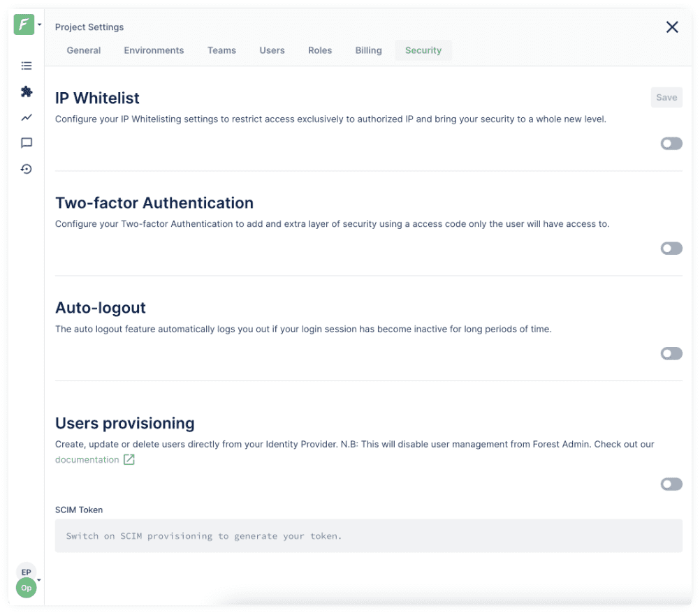Switch to the Environments tab
Viewport: 700px width, 615px height.
tap(154, 50)
